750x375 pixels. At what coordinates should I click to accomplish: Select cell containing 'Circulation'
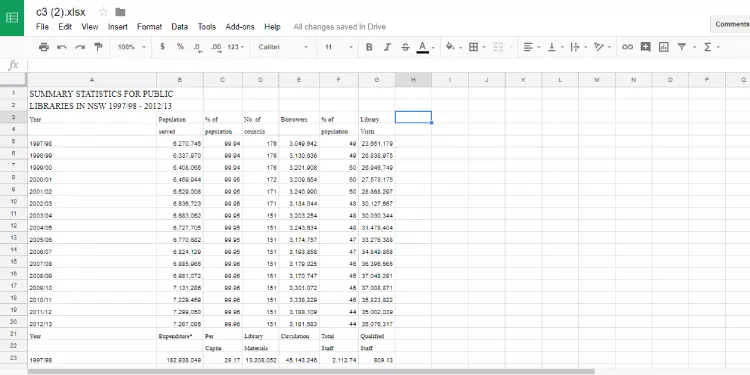pos(299,335)
